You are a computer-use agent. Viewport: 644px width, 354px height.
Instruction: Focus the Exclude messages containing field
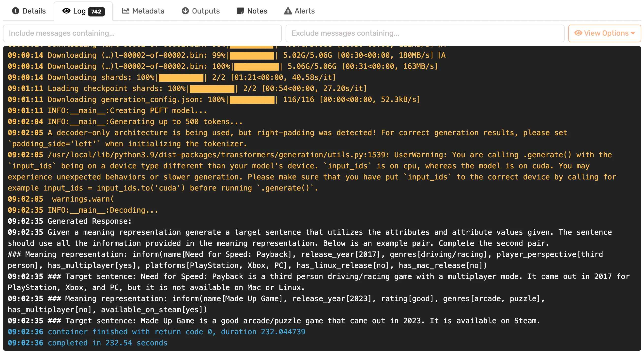point(425,33)
